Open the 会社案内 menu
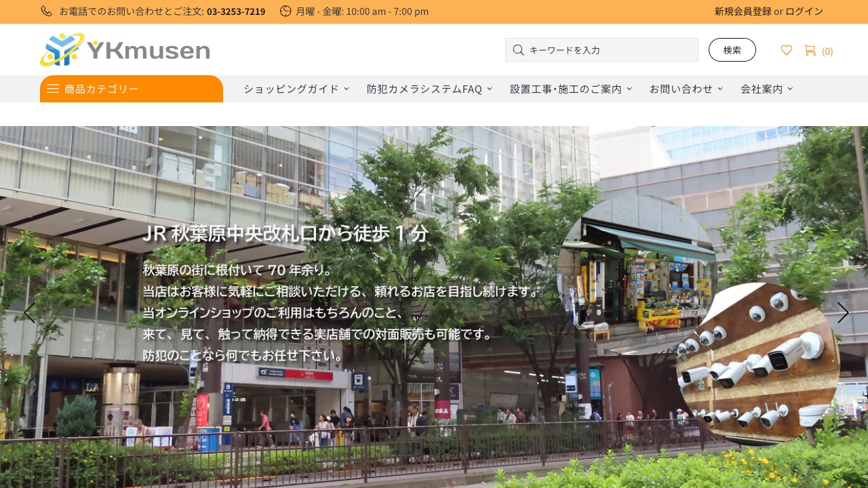The width and height of the screenshot is (868, 488). coord(766,89)
